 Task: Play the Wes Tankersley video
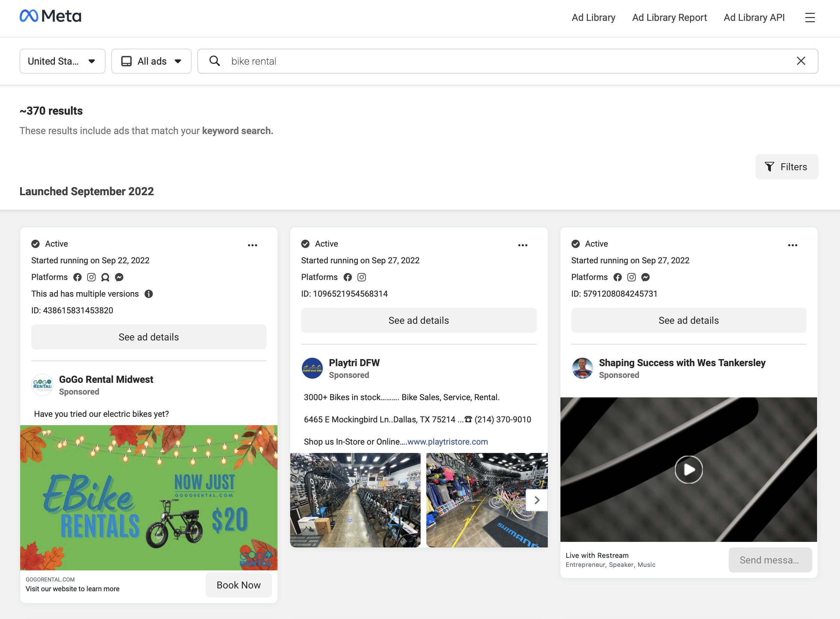688,470
